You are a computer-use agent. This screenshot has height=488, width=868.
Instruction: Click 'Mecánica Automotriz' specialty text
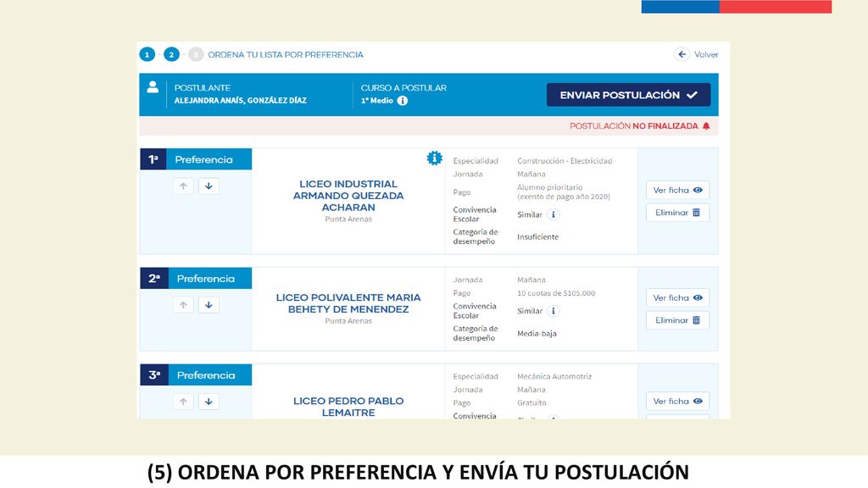click(x=554, y=376)
